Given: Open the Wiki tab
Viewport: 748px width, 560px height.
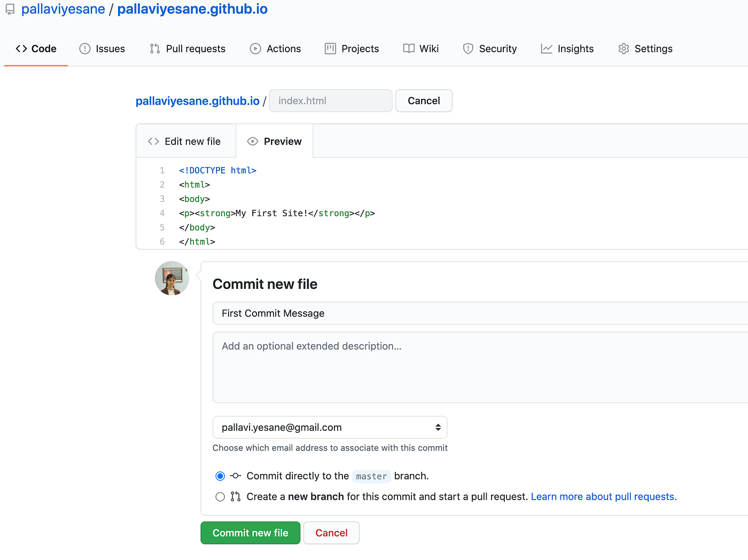Looking at the screenshot, I should pos(421,49).
